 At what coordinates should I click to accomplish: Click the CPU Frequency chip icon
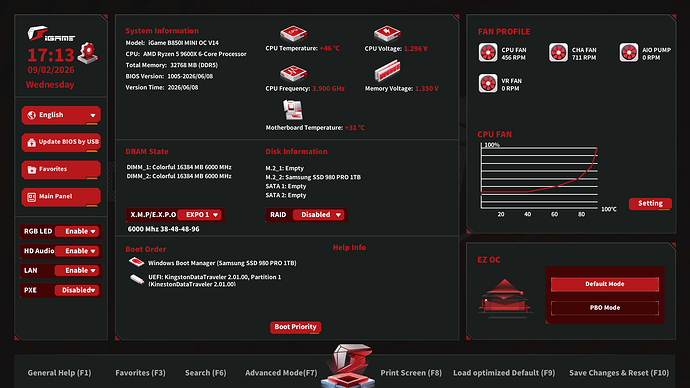tap(294, 73)
